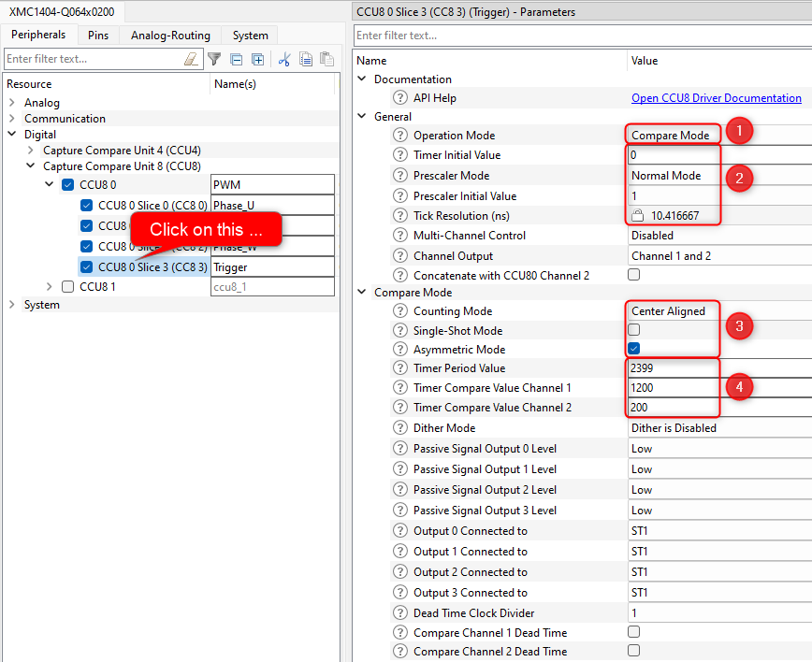Collapse the Capture Compare Unit 8 node
Screen dimensions: 812x662
click(x=32, y=165)
